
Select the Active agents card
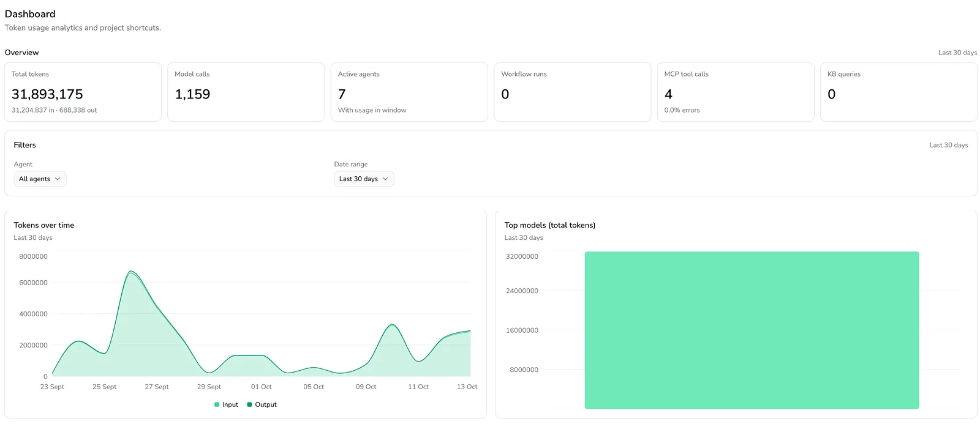tap(409, 92)
